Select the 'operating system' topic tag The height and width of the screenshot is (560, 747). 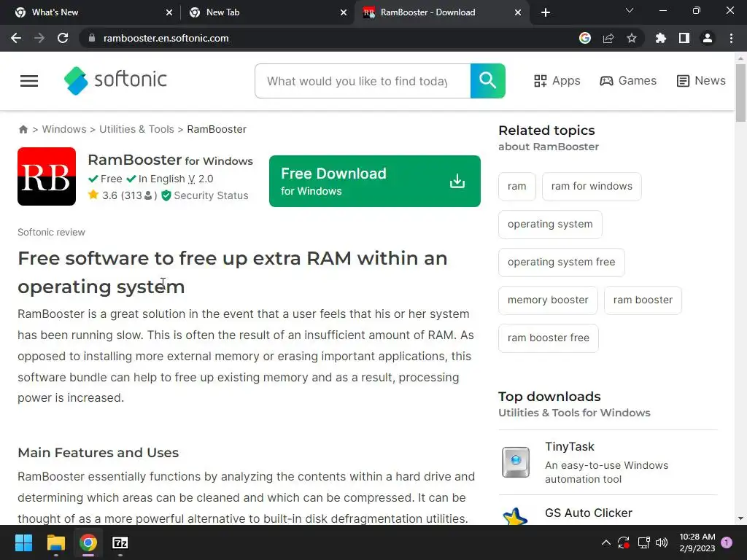point(550,225)
